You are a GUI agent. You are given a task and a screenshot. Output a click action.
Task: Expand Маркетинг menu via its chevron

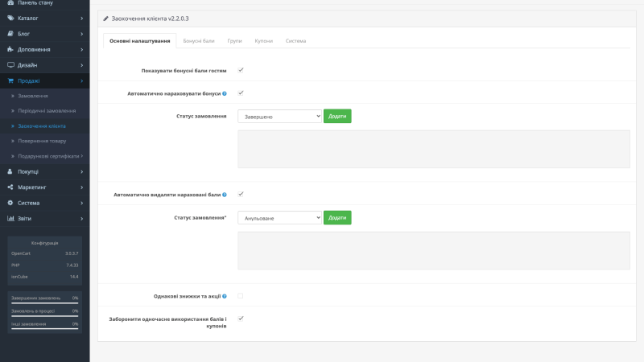[x=82, y=187]
